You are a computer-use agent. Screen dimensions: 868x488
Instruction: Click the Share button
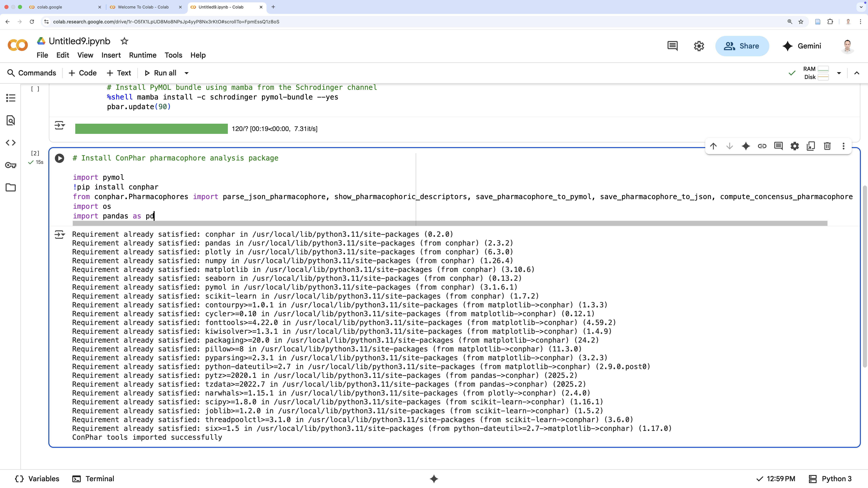[x=742, y=46]
